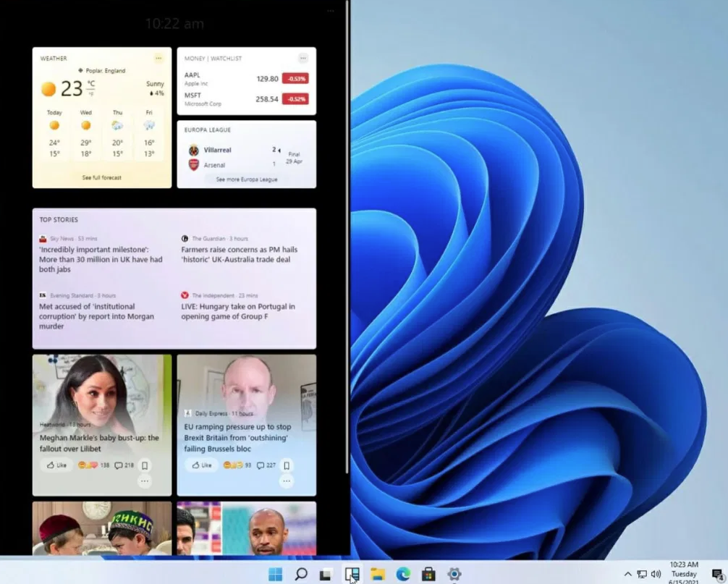The height and width of the screenshot is (584, 728).
Task: Bookmark the Meghan Markle story
Action: click(145, 465)
